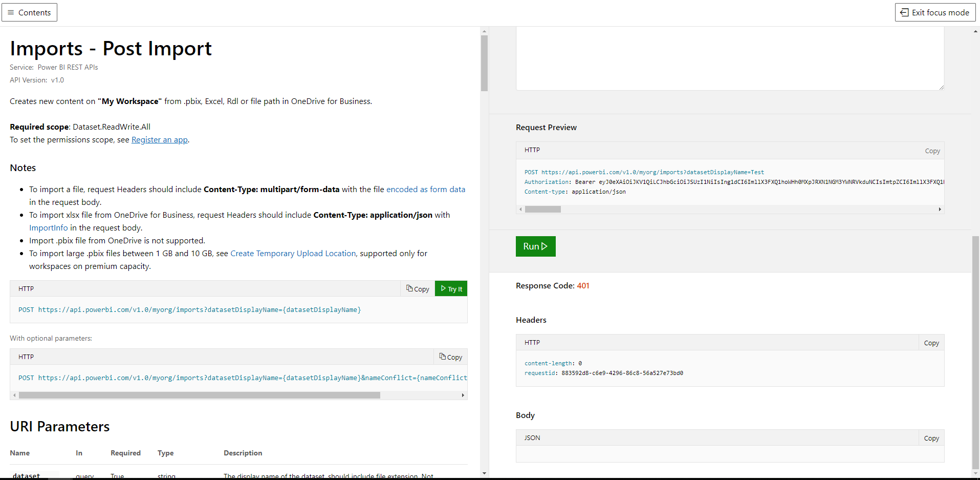
Task: Click the request body textarea resize handle
Action: coord(941,87)
